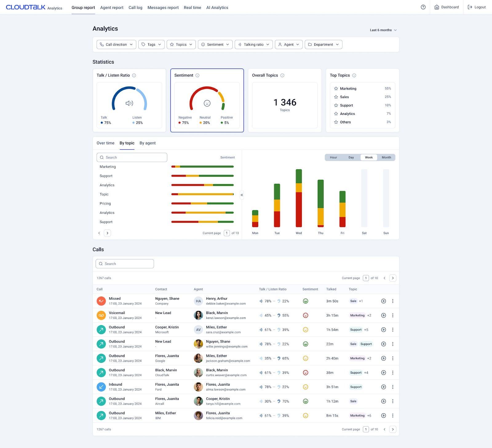Expand the Last 6 months date range
Image resolution: width=492 pixels, height=448 pixels.
click(383, 30)
